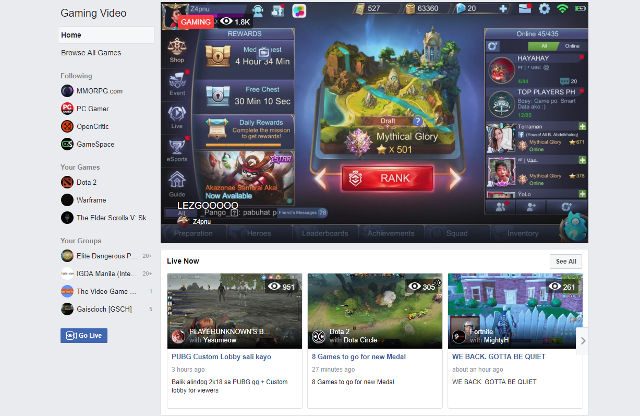The height and width of the screenshot is (416, 640).
Task: Invite the Mythical Glory 571 friend with plus
Action: click(582, 127)
